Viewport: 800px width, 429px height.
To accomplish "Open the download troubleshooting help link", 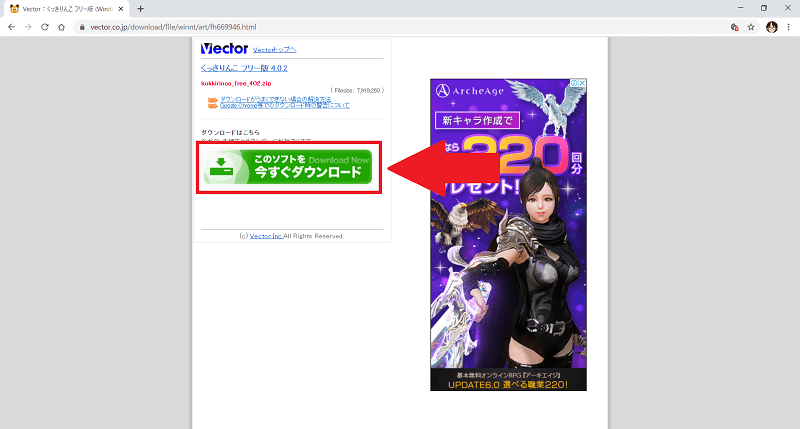I will 276,99.
